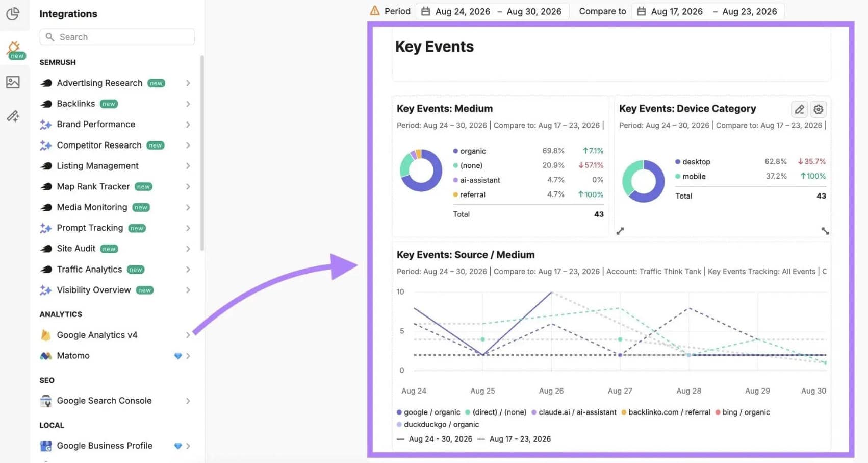Click the Search integrations input field
The height and width of the screenshot is (463, 868).
point(117,37)
